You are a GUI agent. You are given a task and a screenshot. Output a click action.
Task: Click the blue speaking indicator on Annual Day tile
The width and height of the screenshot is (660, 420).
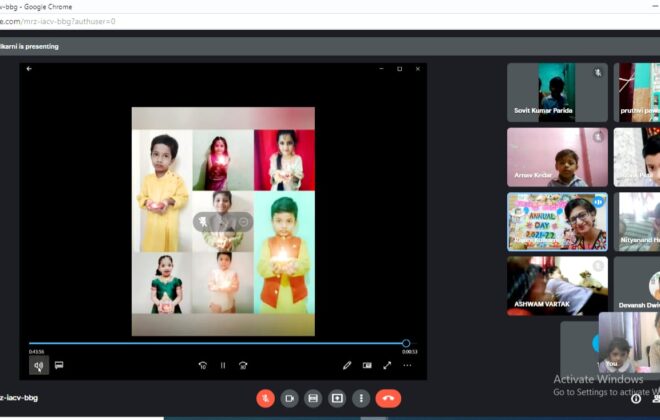pyautogui.click(x=598, y=202)
